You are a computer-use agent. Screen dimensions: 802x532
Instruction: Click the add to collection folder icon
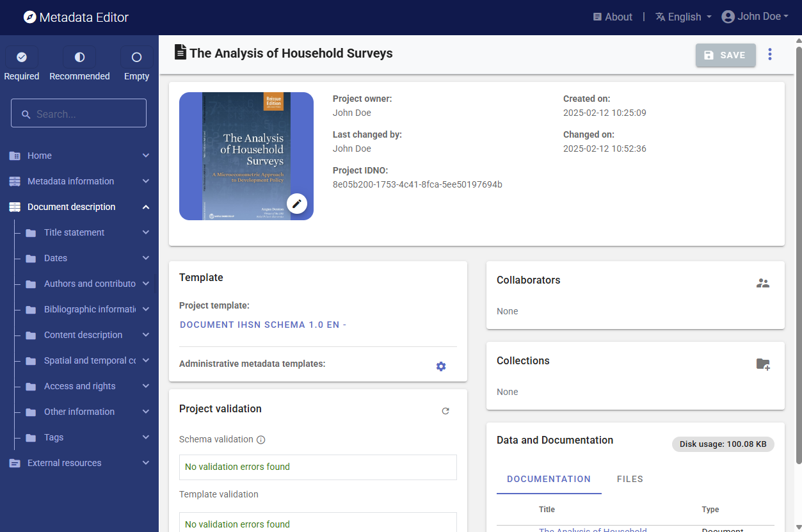pos(762,364)
